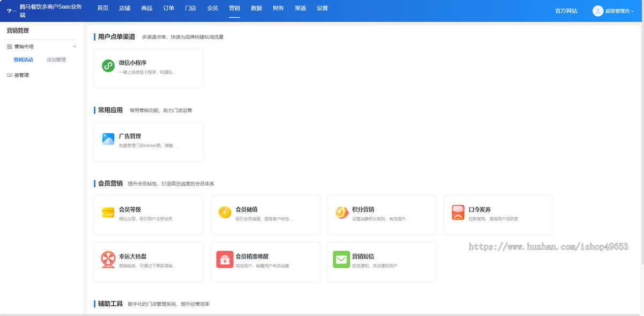Open the 门店 top menu
Image resolution: width=644 pixels, height=316 pixels.
point(191,9)
